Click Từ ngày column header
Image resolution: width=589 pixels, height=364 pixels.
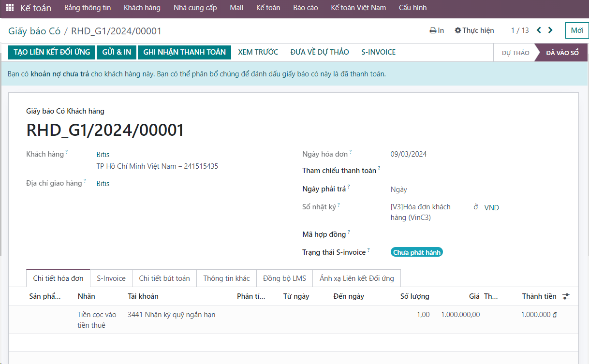pyautogui.click(x=296, y=296)
